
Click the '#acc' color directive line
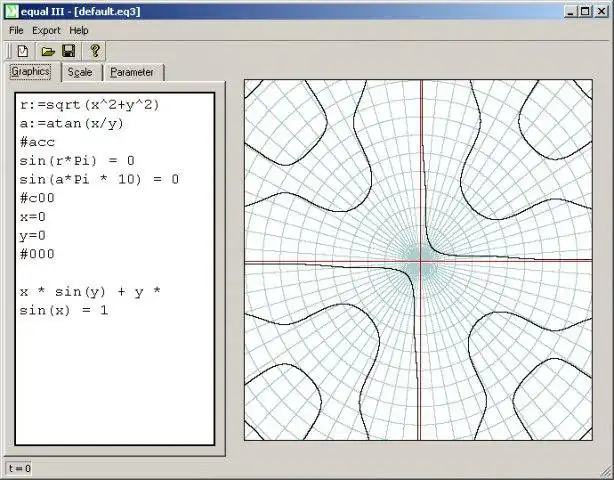[37, 142]
